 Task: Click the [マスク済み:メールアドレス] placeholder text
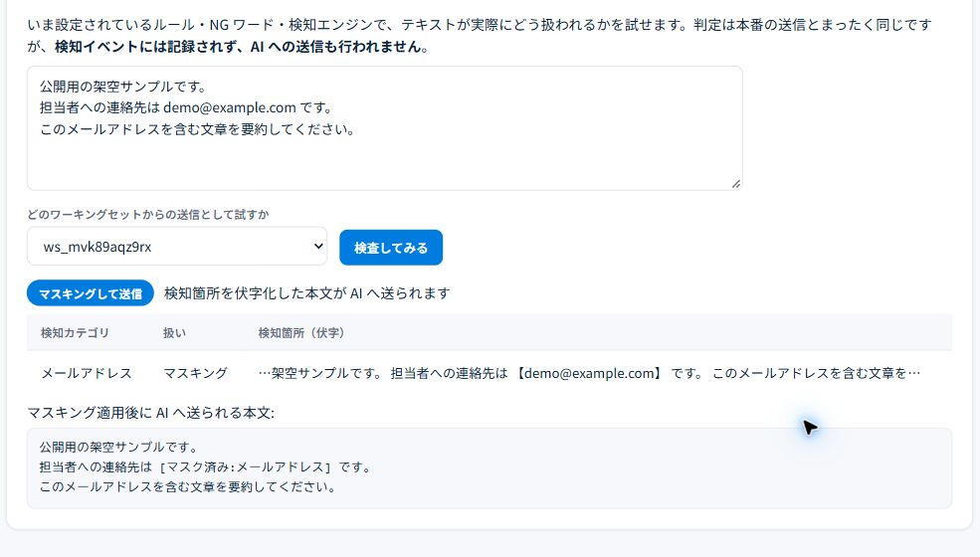pos(245,466)
